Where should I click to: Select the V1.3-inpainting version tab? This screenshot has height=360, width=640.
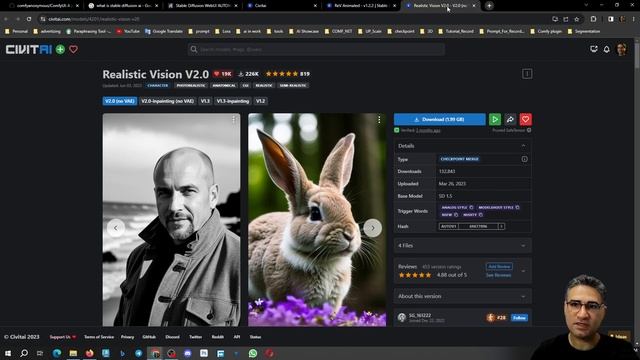[x=233, y=101]
